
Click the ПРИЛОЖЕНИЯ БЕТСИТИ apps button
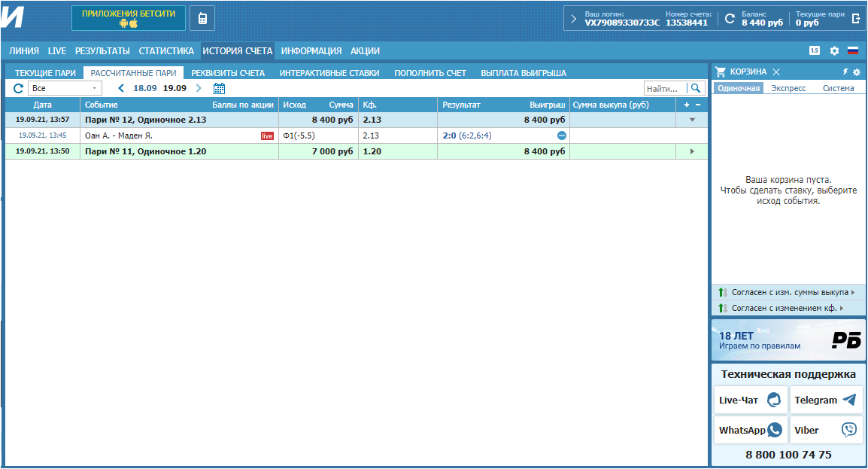tap(129, 18)
